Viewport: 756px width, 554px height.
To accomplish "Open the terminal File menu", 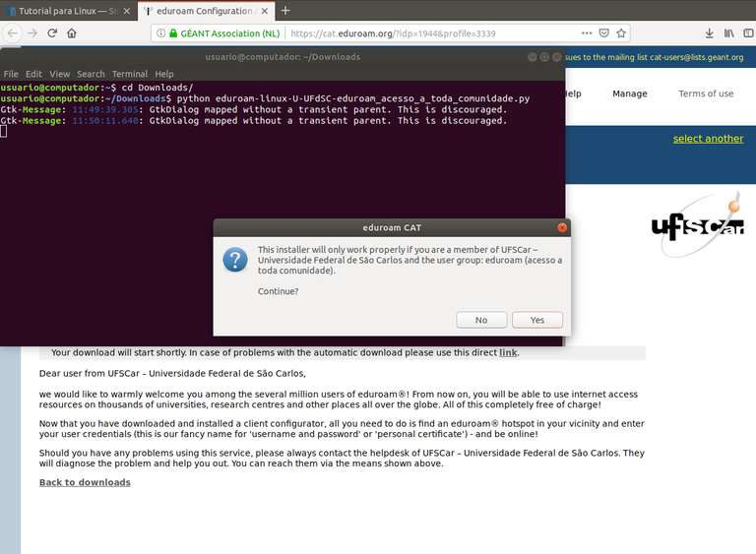I will point(11,74).
